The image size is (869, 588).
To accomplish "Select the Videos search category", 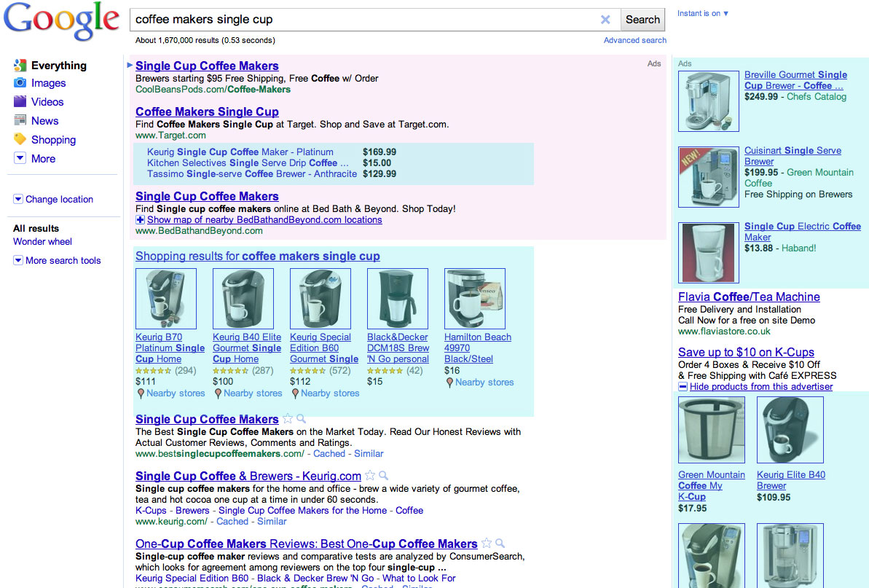I will tap(47, 102).
